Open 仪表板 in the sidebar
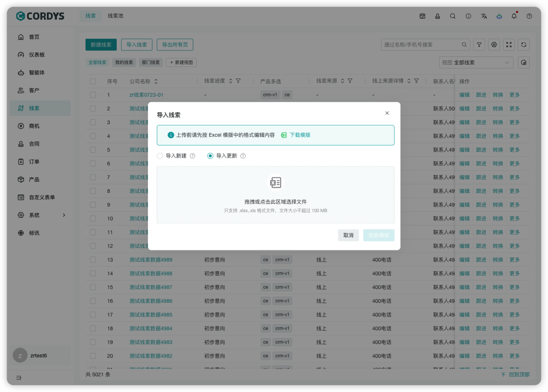This screenshot has width=548, height=392. pyautogui.click(x=40, y=55)
